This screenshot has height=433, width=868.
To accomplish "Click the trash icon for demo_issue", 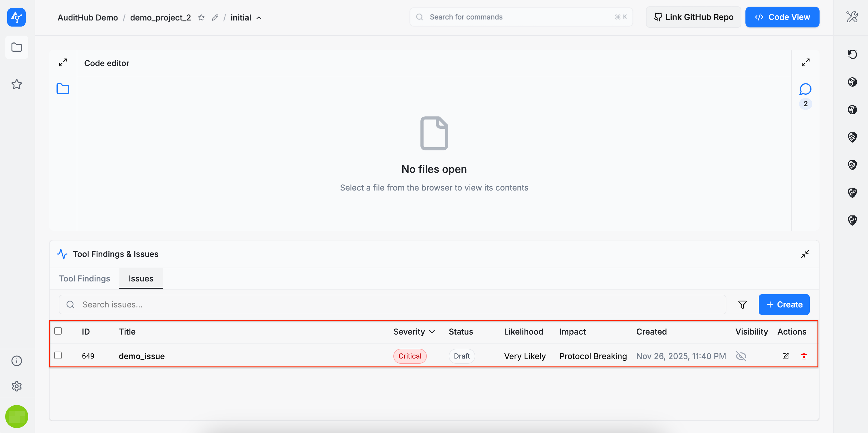I will 804,356.
